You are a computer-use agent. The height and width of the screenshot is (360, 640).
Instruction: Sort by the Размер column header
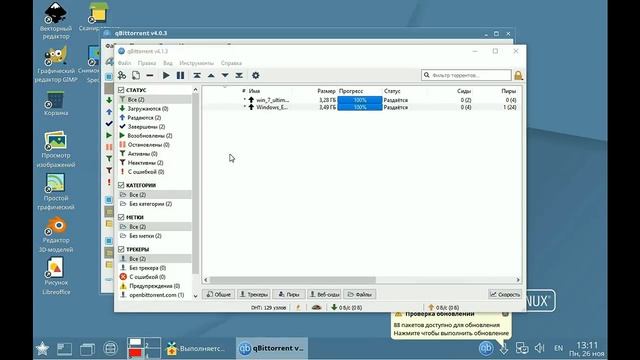point(326,91)
